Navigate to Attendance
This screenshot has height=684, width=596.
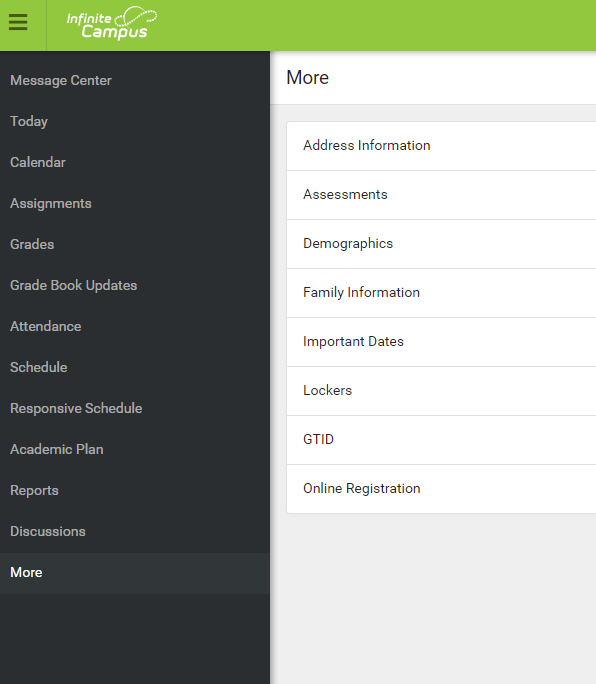[x=135, y=326]
